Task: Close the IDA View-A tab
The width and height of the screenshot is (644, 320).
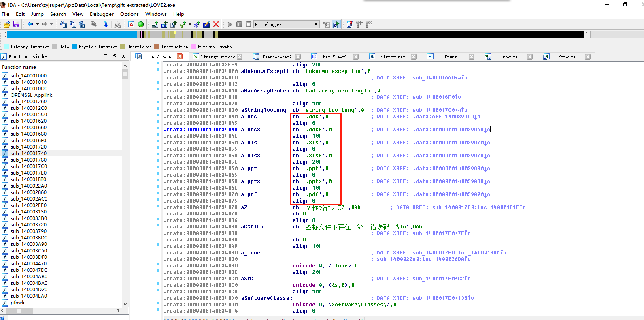Action: [x=180, y=56]
